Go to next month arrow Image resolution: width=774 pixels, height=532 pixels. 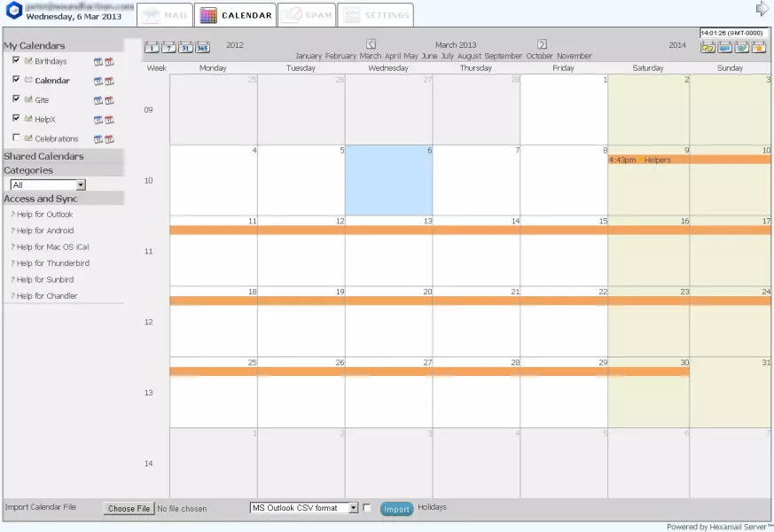(x=542, y=44)
